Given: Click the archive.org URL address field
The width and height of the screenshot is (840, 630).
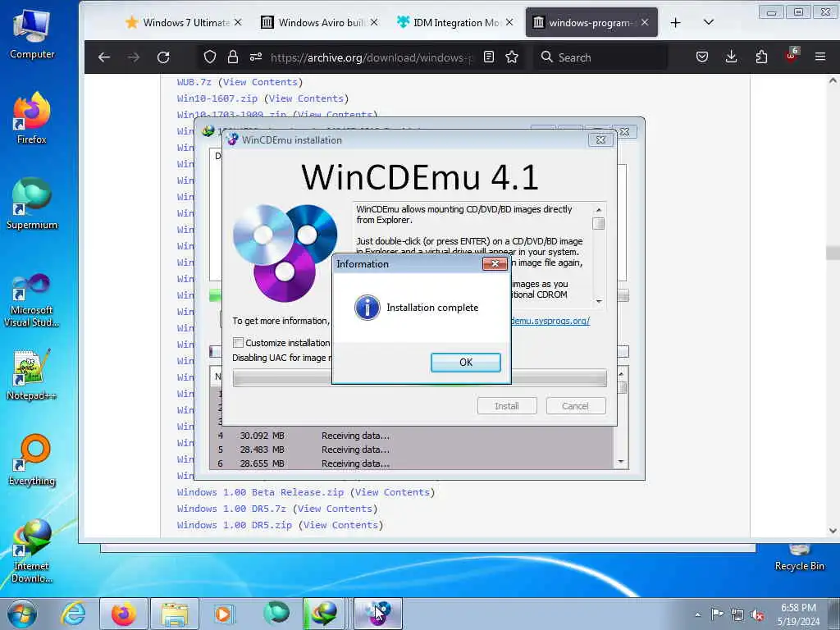Looking at the screenshot, I should (x=372, y=57).
